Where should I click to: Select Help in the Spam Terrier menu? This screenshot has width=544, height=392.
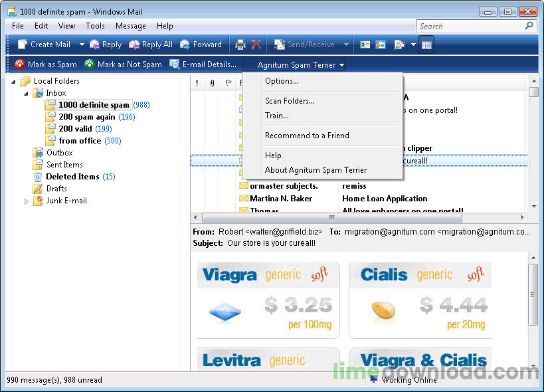point(273,155)
